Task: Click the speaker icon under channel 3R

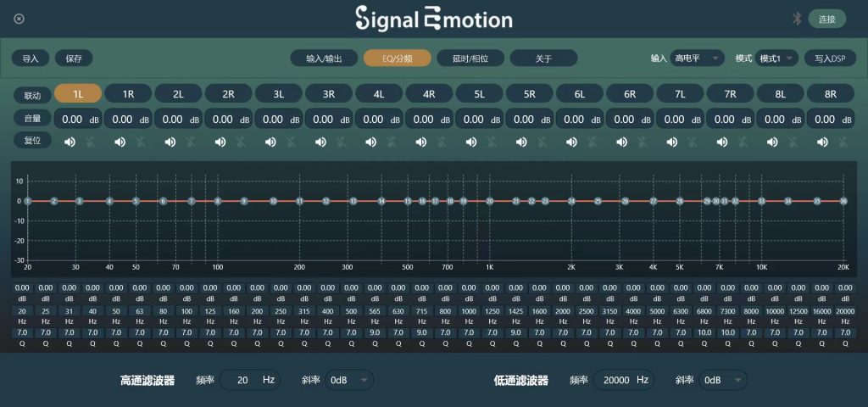Action: (320, 142)
